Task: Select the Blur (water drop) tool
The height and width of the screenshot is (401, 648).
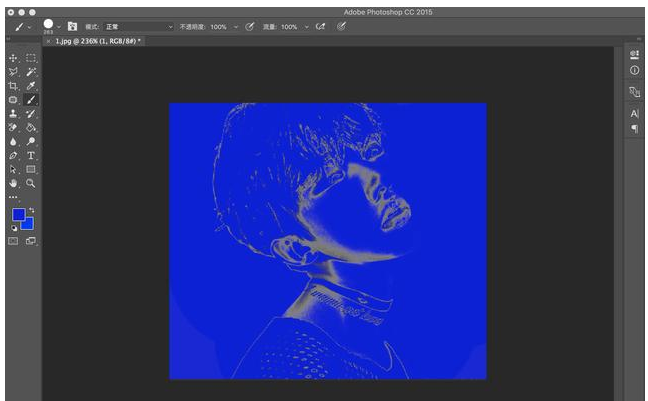Action: click(13, 142)
